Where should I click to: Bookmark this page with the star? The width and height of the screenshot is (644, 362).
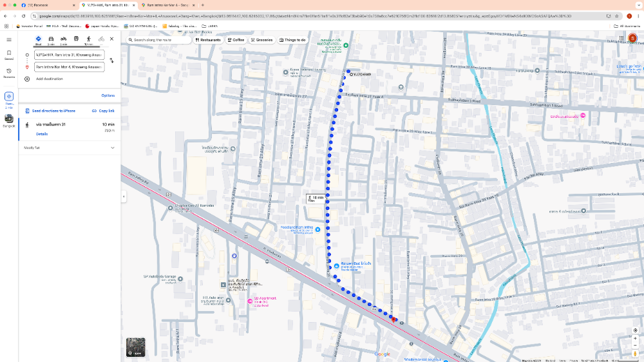(x=616, y=16)
